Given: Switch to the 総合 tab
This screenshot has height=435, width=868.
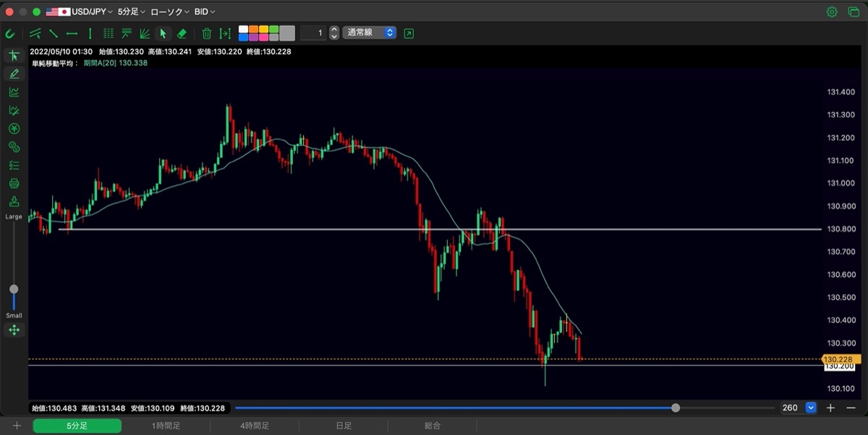Looking at the screenshot, I should (433, 426).
